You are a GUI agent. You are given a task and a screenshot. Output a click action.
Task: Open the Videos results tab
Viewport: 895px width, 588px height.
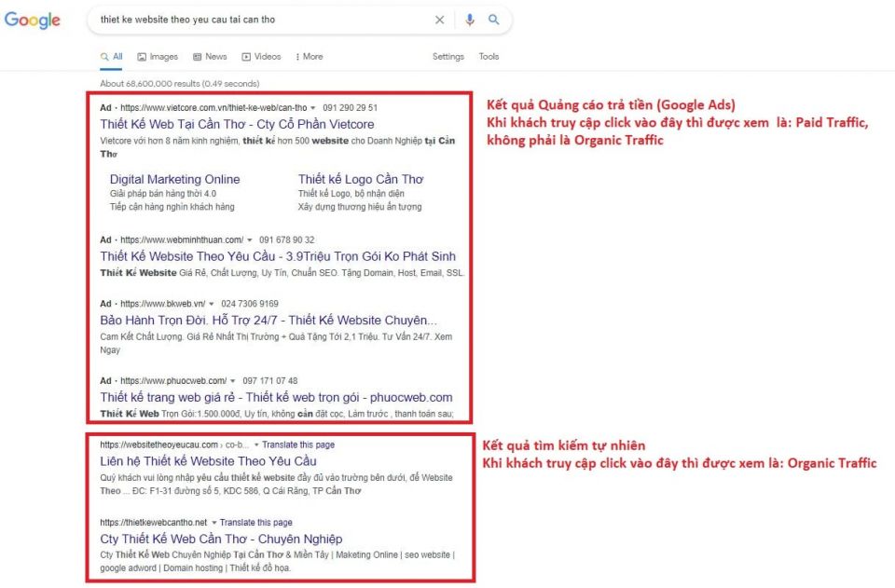[261, 57]
